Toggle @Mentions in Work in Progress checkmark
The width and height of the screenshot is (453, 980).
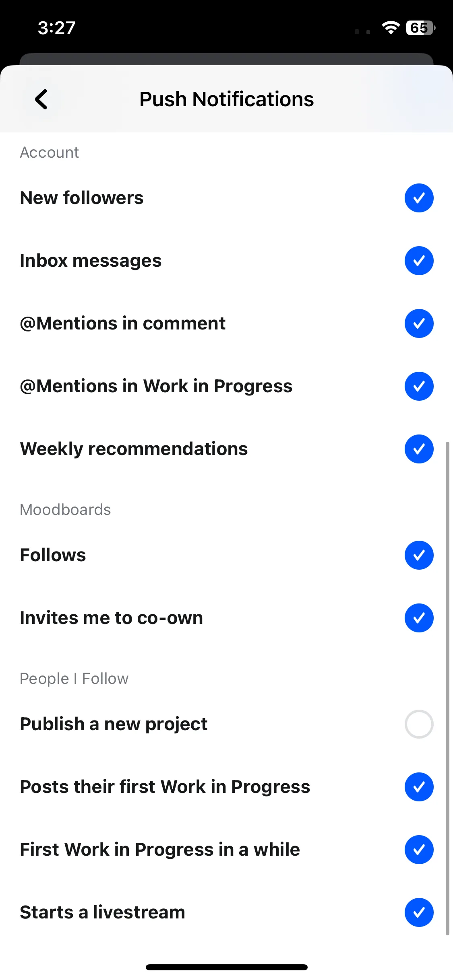click(x=419, y=386)
